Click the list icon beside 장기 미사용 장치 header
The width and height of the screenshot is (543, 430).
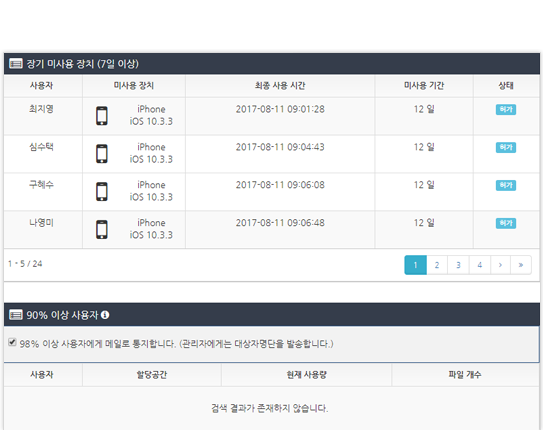coord(16,64)
